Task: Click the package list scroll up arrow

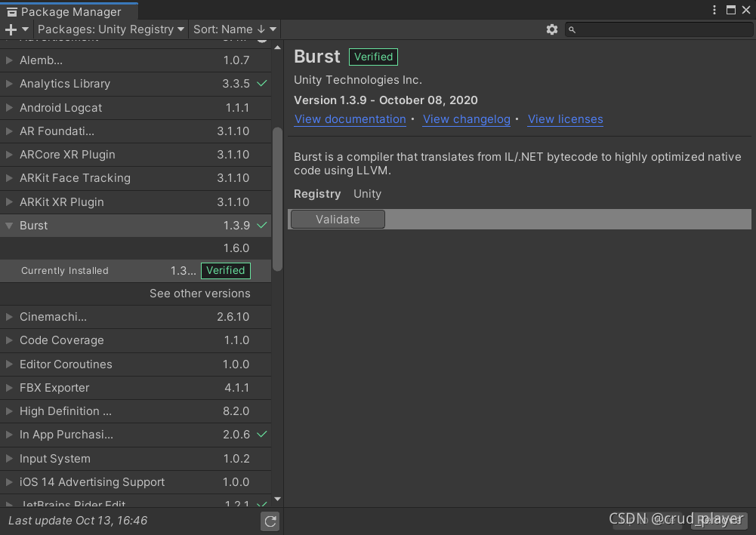Action: 277,48
